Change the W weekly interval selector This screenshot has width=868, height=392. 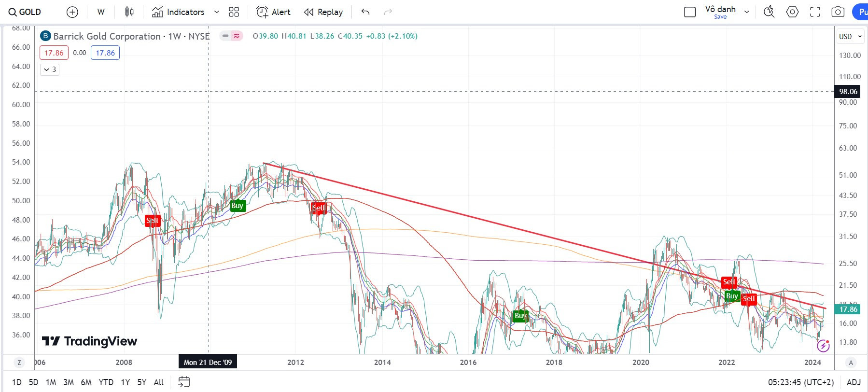101,12
